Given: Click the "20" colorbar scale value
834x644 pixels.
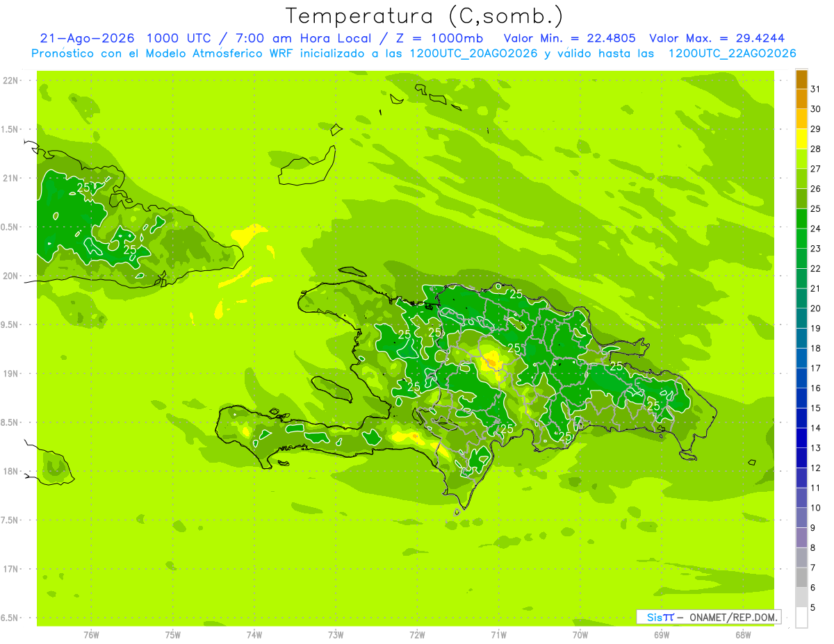Looking at the screenshot, I should (816, 308).
